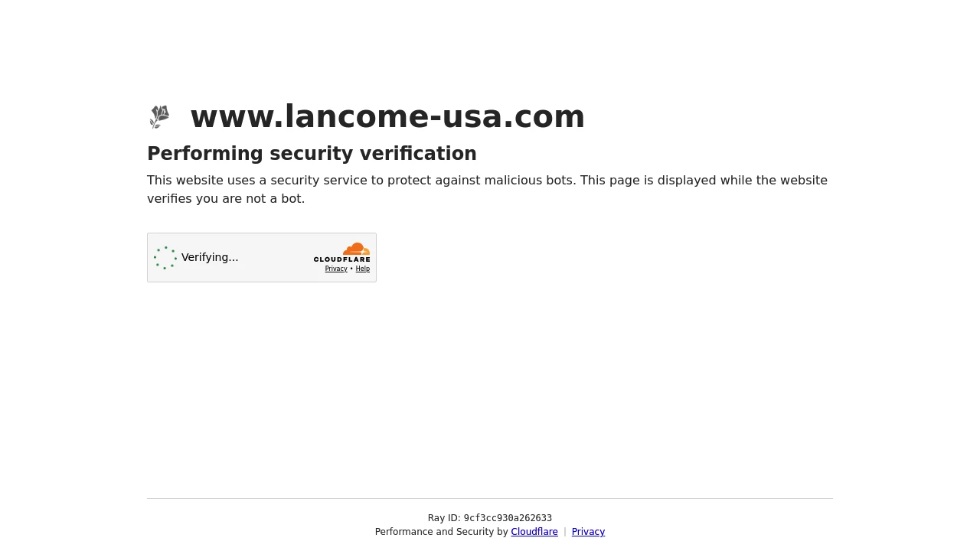Click the 'verifies you are not a bot' line
980x551 pixels.
tap(226, 199)
